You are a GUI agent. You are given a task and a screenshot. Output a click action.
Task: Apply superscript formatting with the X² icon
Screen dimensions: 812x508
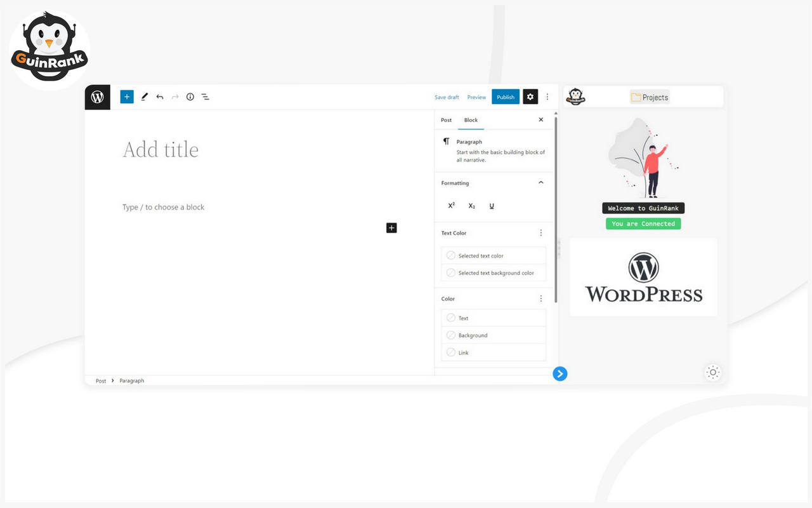point(451,205)
